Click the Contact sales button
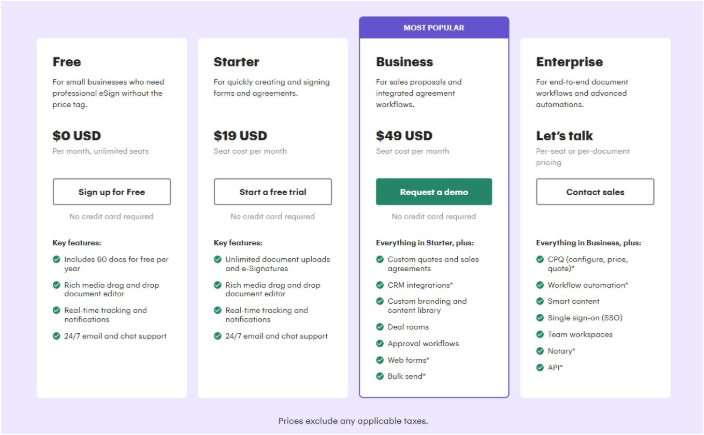704x435 pixels. click(x=595, y=191)
